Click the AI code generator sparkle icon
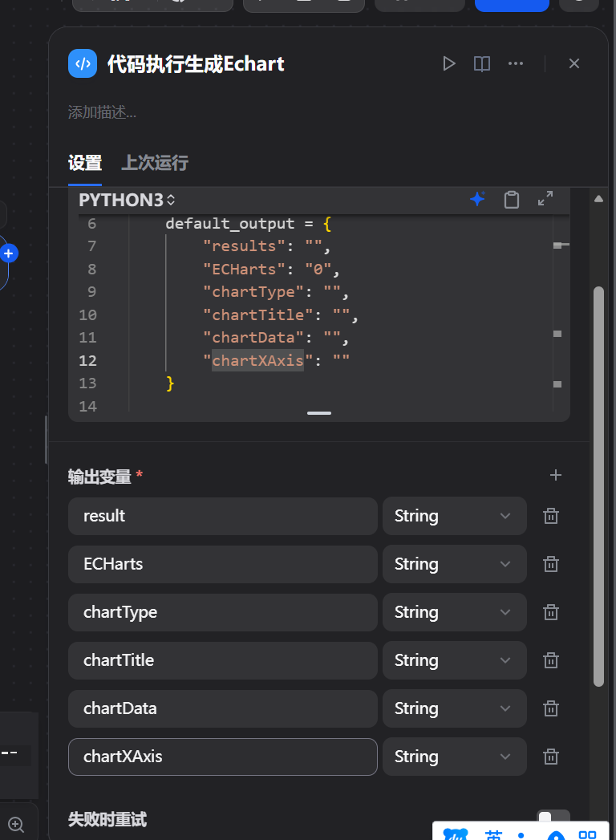The height and width of the screenshot is (840, 616). tap(477, 199)
